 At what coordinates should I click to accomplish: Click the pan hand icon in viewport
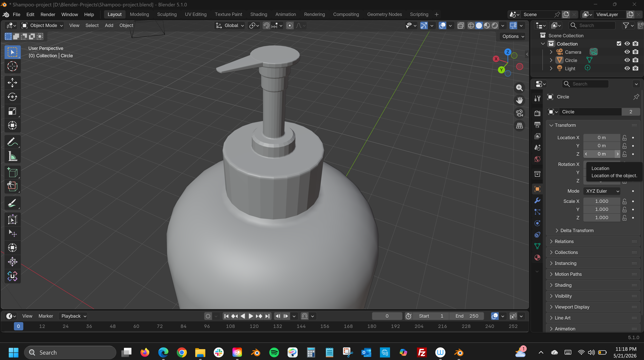(x=519, y=100)
